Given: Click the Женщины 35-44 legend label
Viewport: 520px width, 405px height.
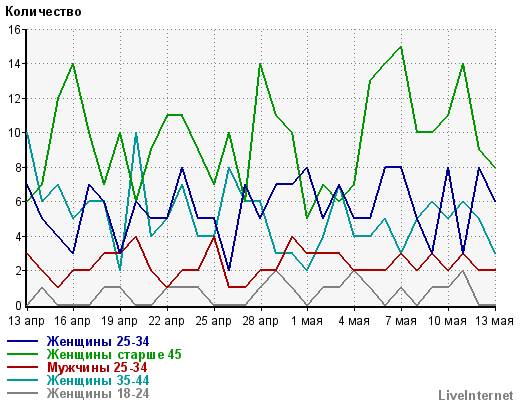Looking at the screenshot, I should (x=98, y=380).
